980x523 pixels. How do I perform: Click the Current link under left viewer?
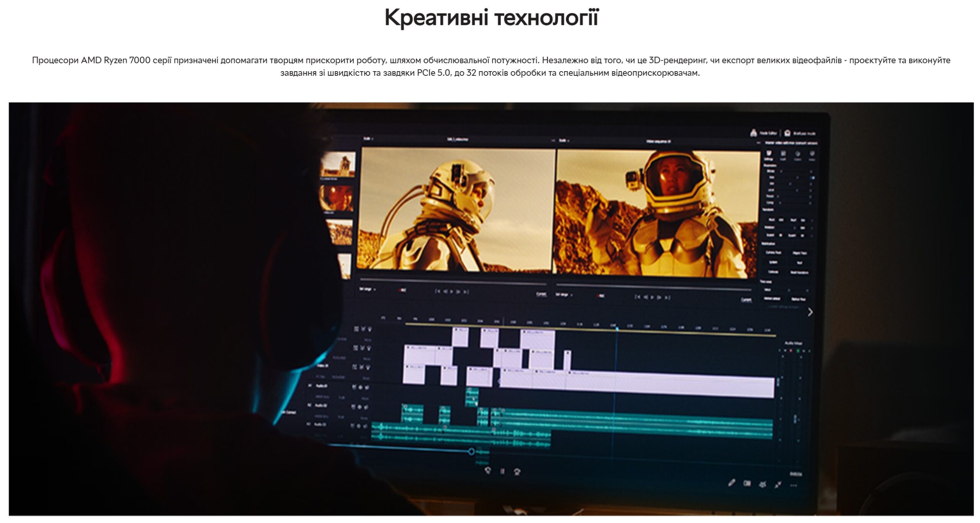pyautogui.click(x=541, y=294)
